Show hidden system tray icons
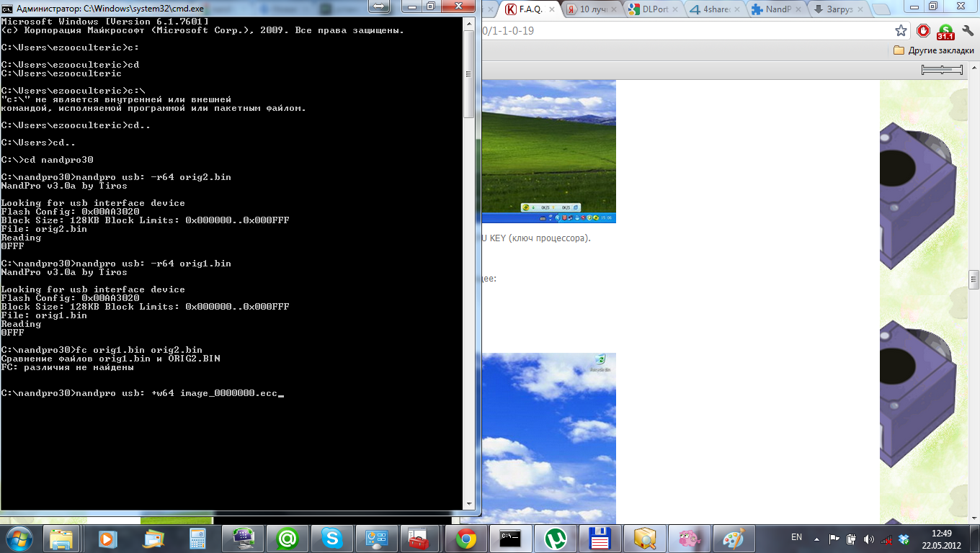This screenshot has width=980, height=553. tap(818, 538)
